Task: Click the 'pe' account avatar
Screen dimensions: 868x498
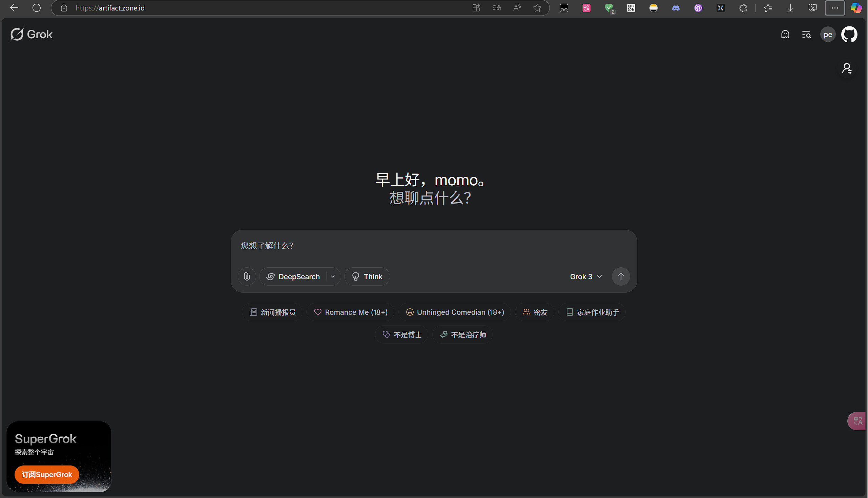Action: [x=827, y=35]
